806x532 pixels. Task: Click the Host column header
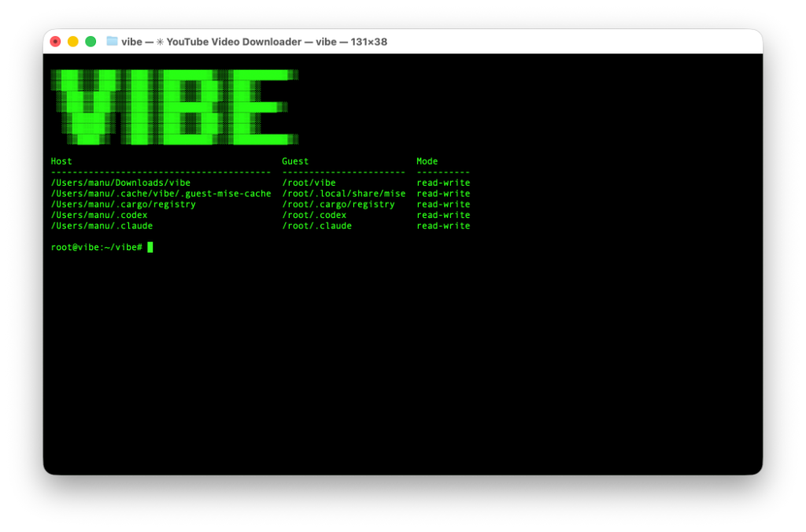[x=61, y=161]
